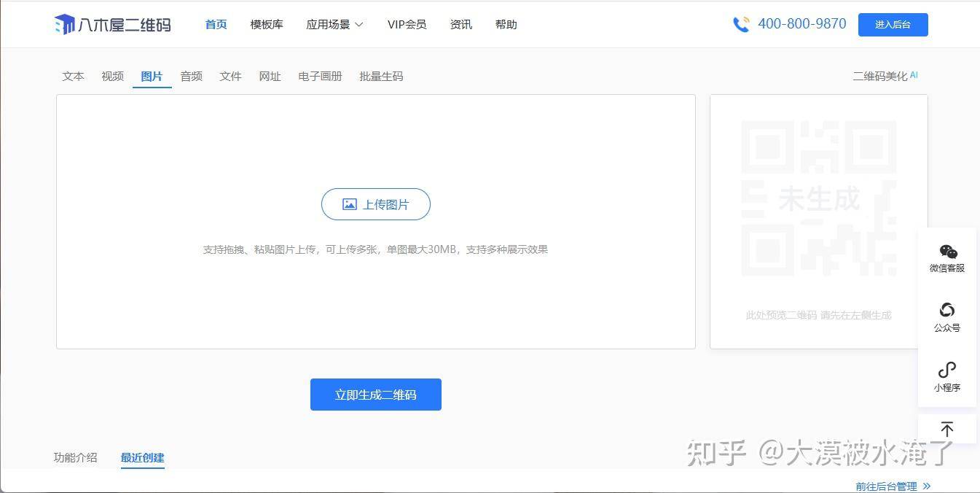The height and width of the screenshot is (493, 980).
Task: Click the upload hint text 支持拖拽、粘贴图片上传
Action: pyautogui.click(x=375, y=249)
